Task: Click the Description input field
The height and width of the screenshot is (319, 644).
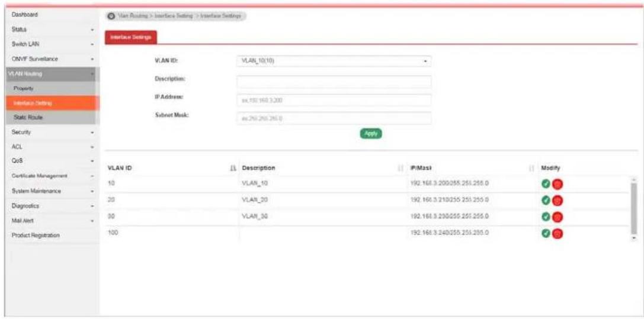Action: pos(334,81)
